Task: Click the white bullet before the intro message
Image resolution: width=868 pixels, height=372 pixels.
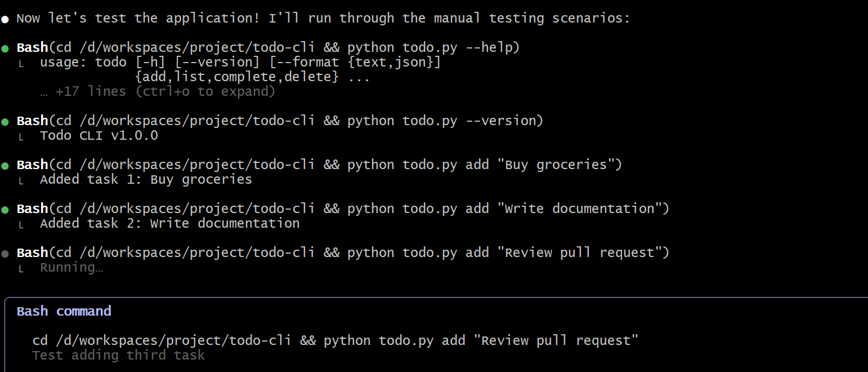Action: (x=5, y=19)
